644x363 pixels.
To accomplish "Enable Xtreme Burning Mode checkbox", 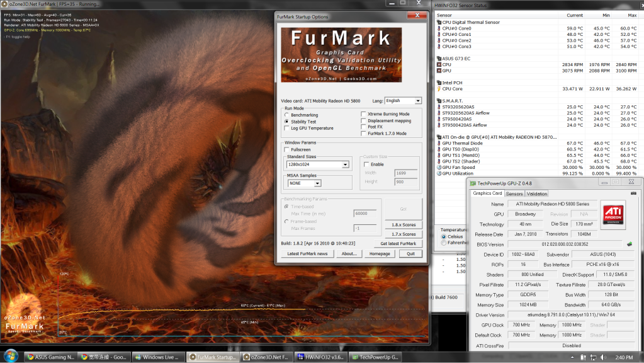I will [x=363, y=115].
